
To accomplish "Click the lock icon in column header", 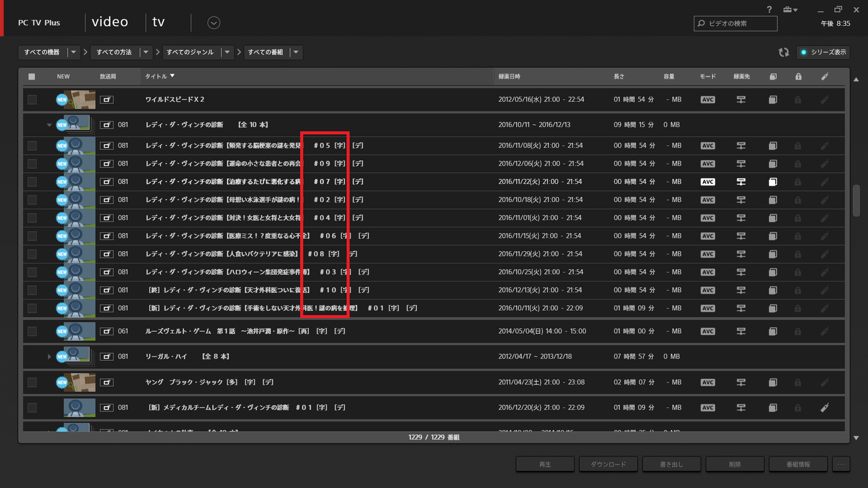I will (x=799, y=77).
